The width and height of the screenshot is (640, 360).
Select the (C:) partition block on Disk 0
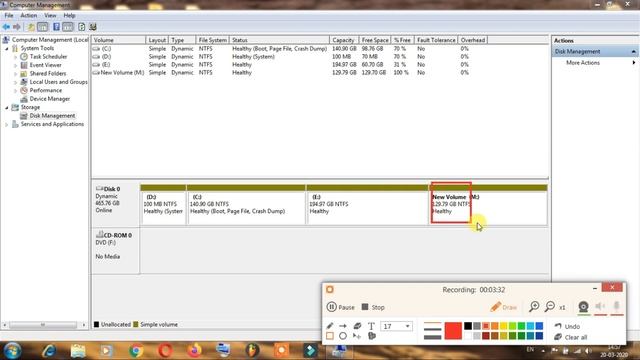(x=246, y=204)
